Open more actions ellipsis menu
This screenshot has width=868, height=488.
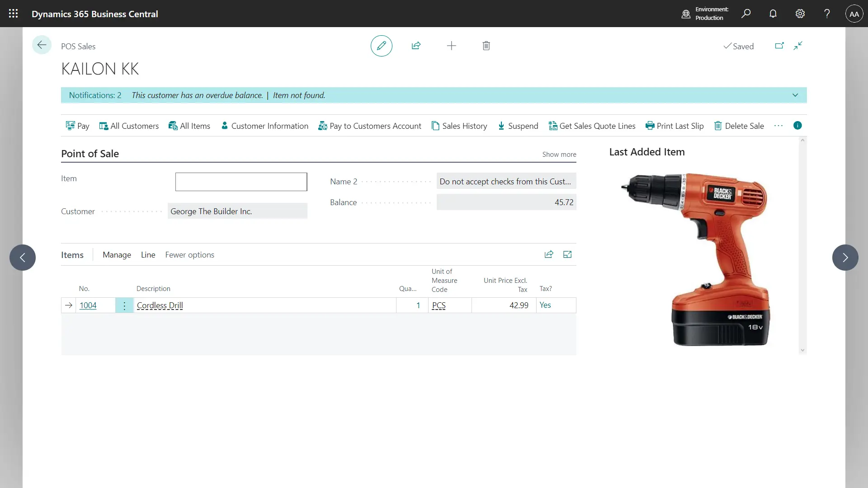pyautogui.click(x=778, y=126)
